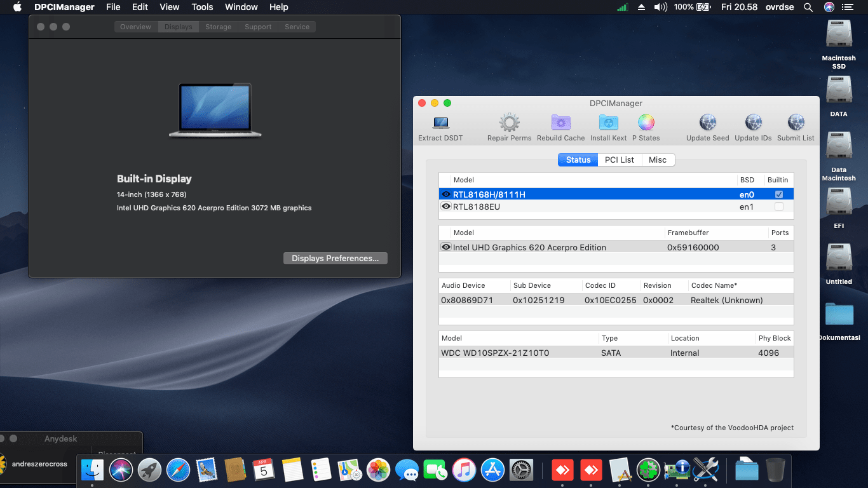Image resolution: width=868 pixels, height=488 pixels.
Task: Toggle the eye icon for RTL8188EU
Action: tap(445, 206)
